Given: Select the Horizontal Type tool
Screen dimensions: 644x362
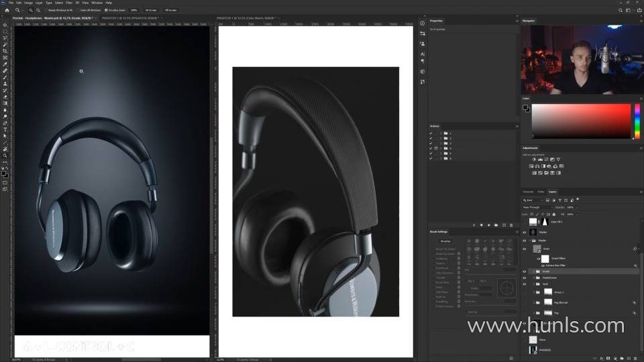Looking at the screenshot, I should coord(5,129).
